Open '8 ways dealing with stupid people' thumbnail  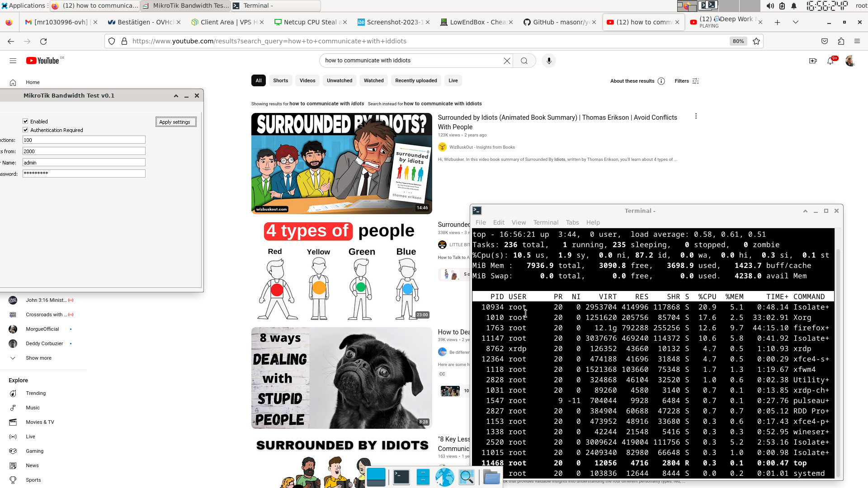click(342, 378)
